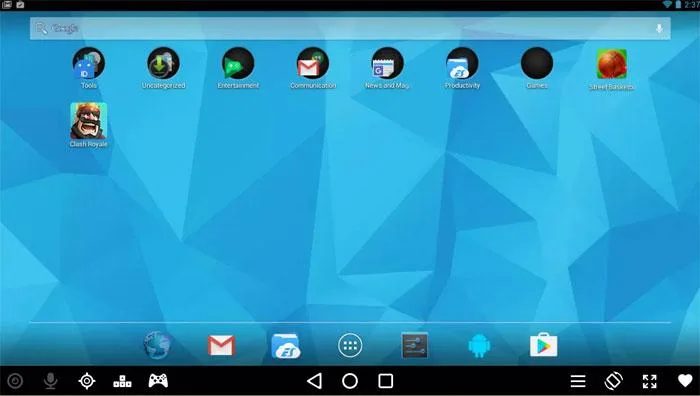Click the microphone icon in bottom bar
Image resolution: width=700 pixels, height=396 pixels.
point(51,381)
